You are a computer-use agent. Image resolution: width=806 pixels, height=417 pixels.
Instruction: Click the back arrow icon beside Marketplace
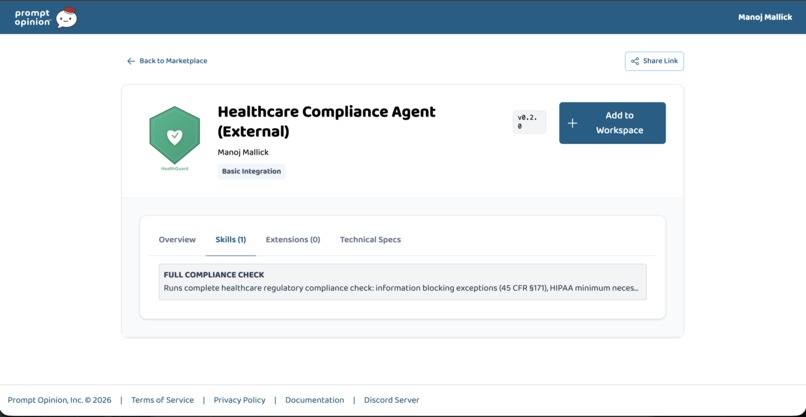pos(131,61)
